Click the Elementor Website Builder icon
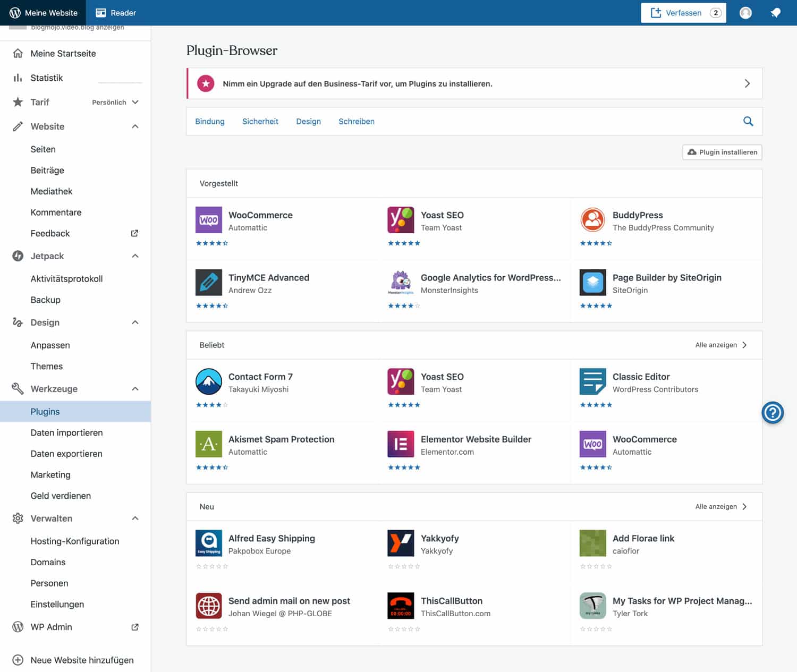Image resolution: width=797 pixels, height=672 pixels. coord(401,444)
